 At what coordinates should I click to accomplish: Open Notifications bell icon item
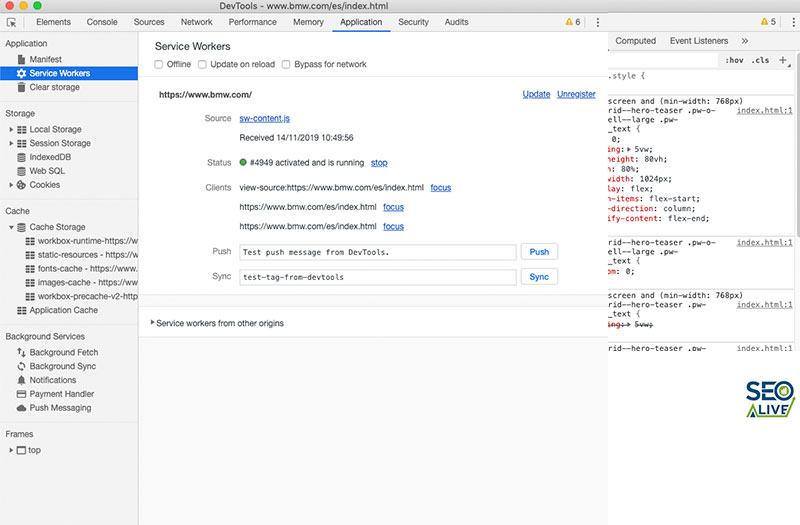pos(21,380)
